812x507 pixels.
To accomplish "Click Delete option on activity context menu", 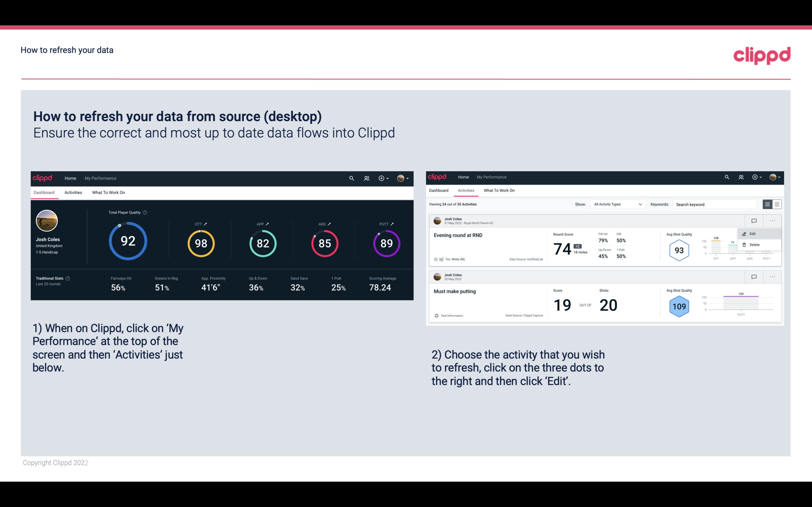I will click(x=755, y=245).
